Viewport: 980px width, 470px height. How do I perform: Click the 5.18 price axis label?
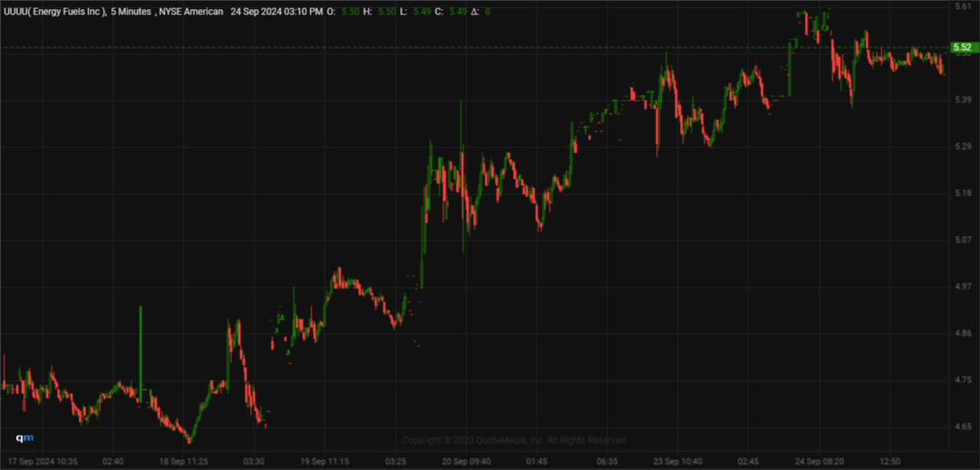click(x=962, y=193)
